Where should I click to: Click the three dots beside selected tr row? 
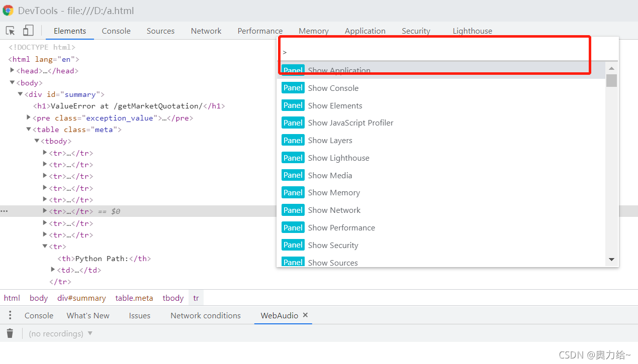[4, 211]
